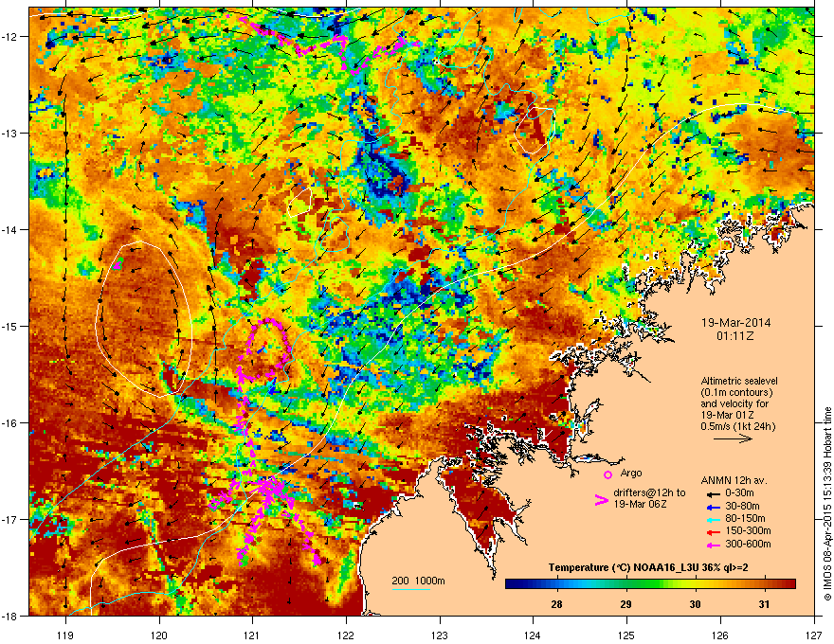The height and width of the screenshot is (644, 834).
Task: Click the 0.5m/s velocity scale arrow
Action: 733,438
